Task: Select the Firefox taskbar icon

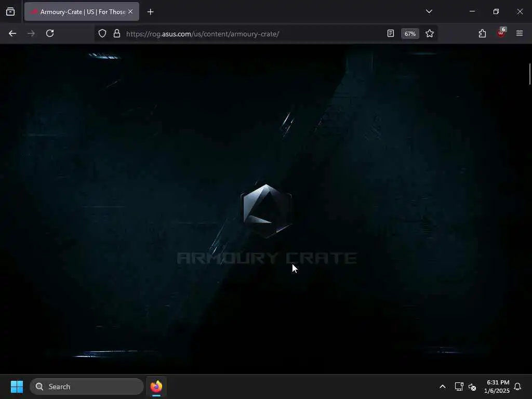Action: point(156,387)
